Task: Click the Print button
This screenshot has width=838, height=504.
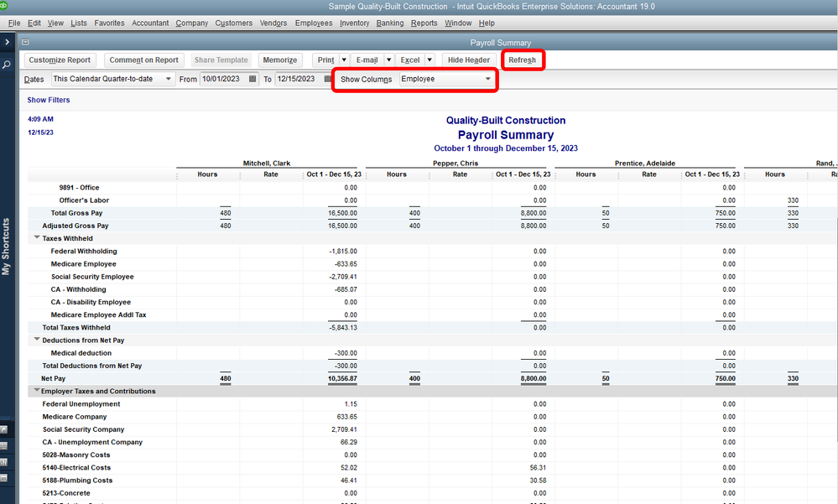Action: click(326, 60)
